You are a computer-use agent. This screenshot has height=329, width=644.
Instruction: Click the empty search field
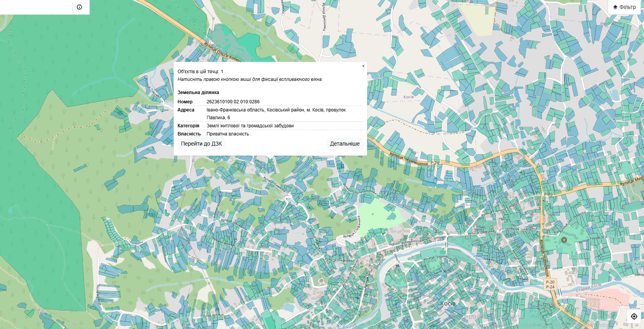pos(36,7)
